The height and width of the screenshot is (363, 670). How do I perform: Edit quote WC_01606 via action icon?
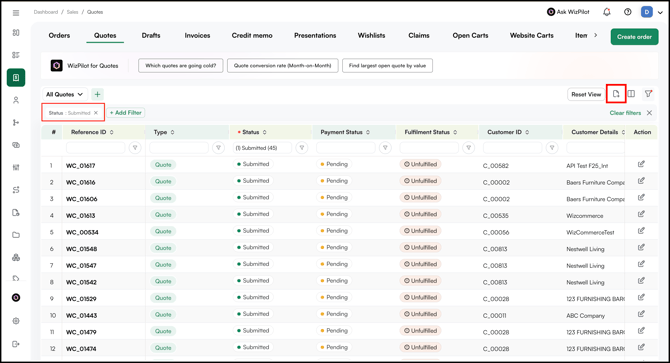(x=641, y=197)
